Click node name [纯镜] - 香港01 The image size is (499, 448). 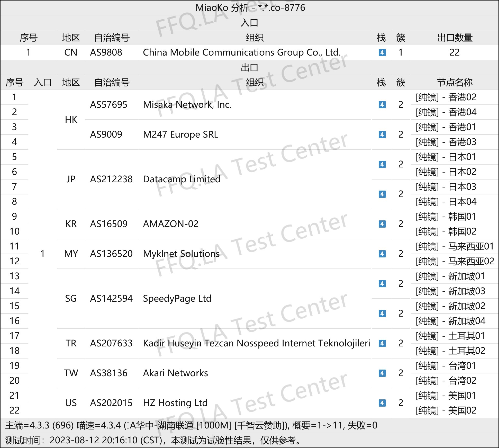446,127
